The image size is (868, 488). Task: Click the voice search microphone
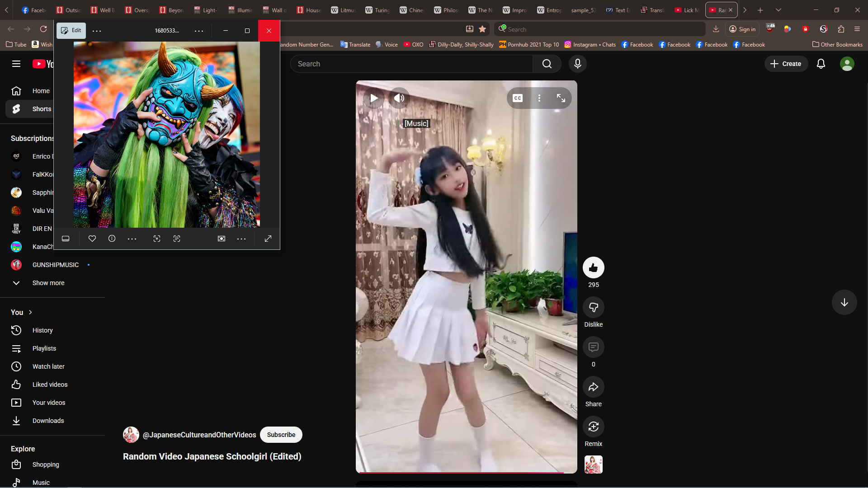pyautogui.click(x=577, y=64)
